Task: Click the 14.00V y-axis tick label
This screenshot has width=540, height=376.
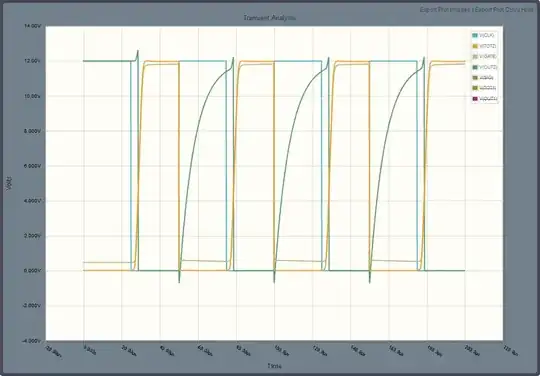Action: pyautogui.click(x=33, y=27)
